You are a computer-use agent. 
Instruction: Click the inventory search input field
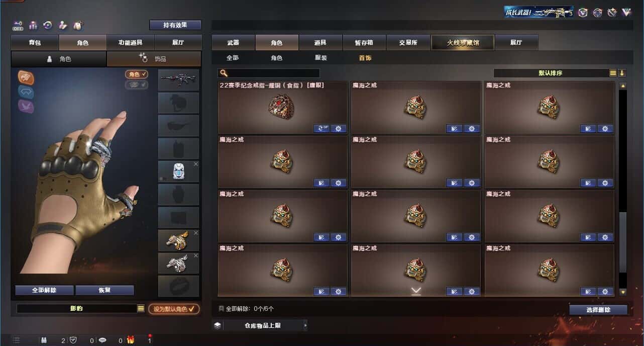[269, 73]
